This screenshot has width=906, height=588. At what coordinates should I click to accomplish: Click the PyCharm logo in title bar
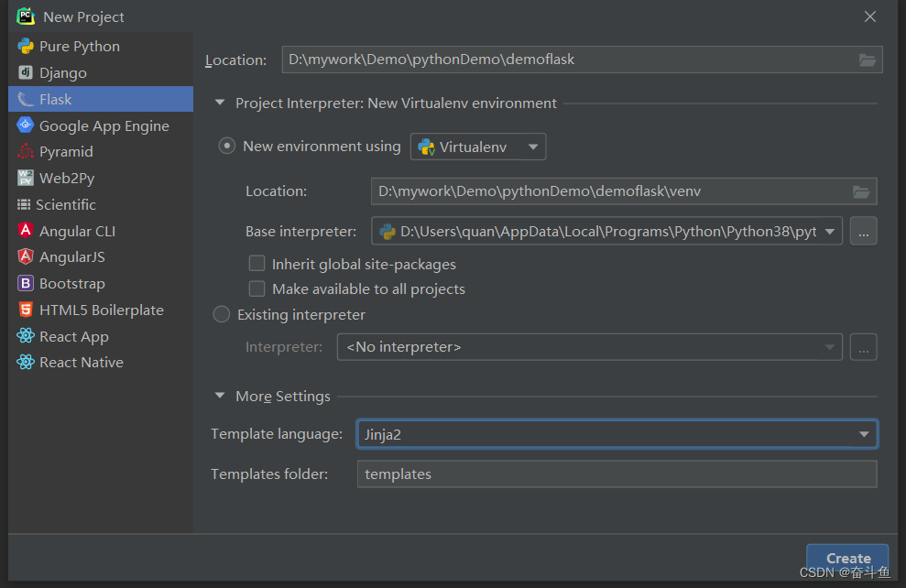[x=26, y=16]
